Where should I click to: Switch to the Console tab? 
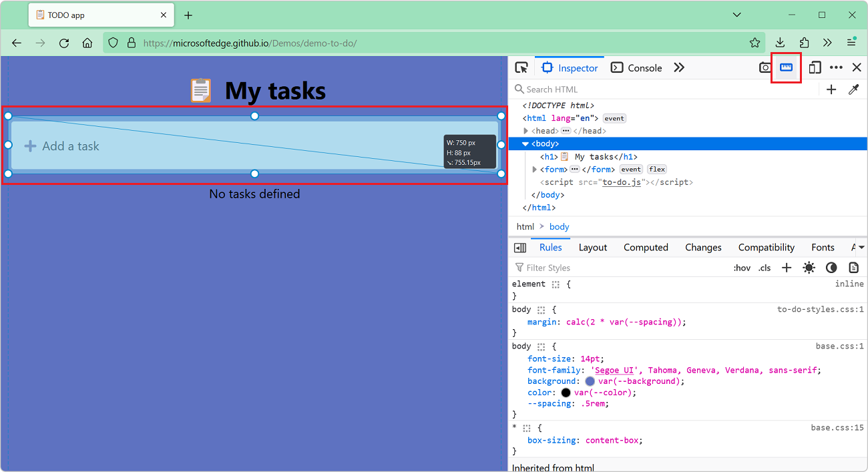(636, 67)
